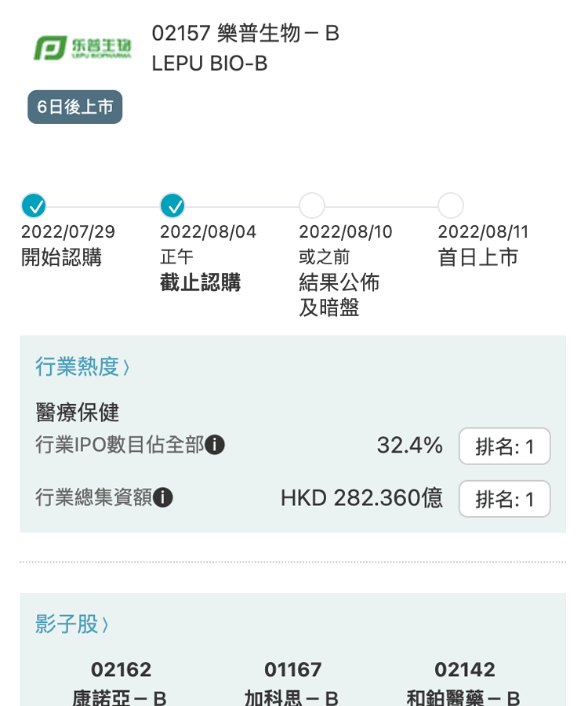Viewport: 588px width, 706px height.
Task: Click the Lepu Biopharma company logo
Action: tap(82, 48)
